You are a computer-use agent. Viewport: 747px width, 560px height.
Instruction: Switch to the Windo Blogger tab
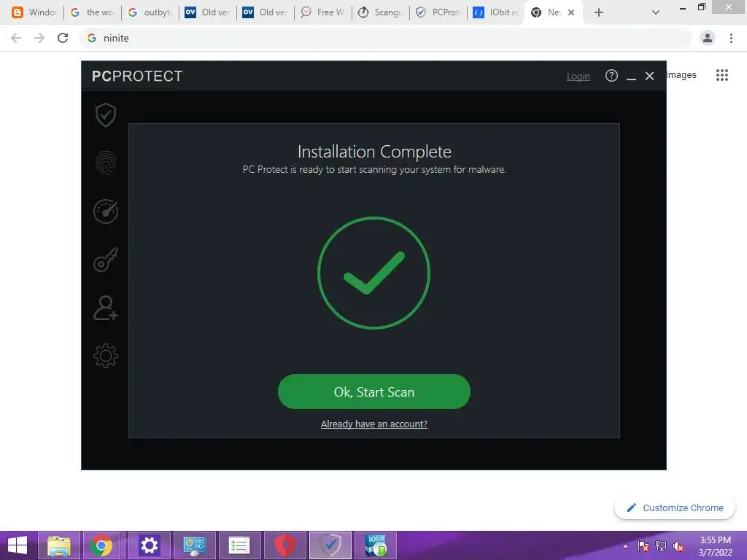[x=35, y=12]
